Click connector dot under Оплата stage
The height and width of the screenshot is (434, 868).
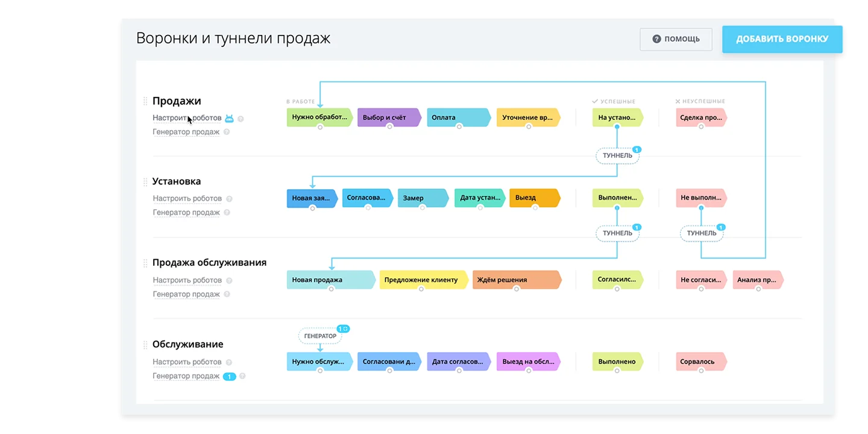coord(459,127)
